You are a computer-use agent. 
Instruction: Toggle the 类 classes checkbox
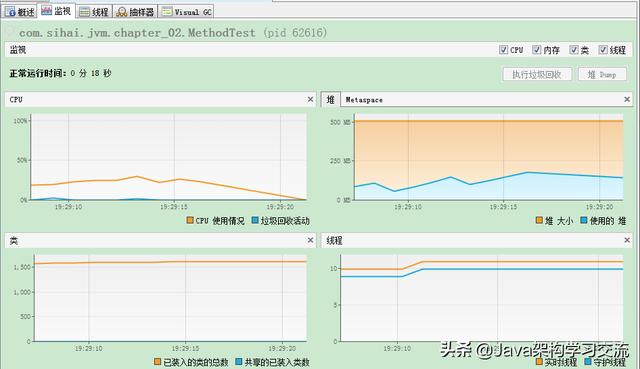(574, 50)
